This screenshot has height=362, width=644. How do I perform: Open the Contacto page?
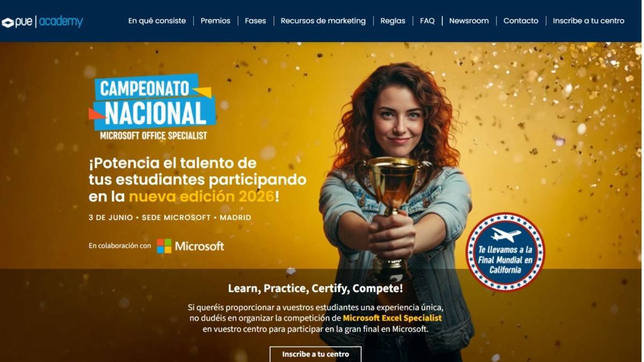521,21
